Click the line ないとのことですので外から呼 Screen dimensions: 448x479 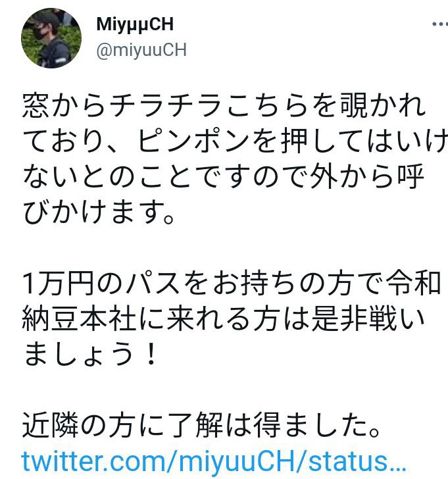pos(224,176)
